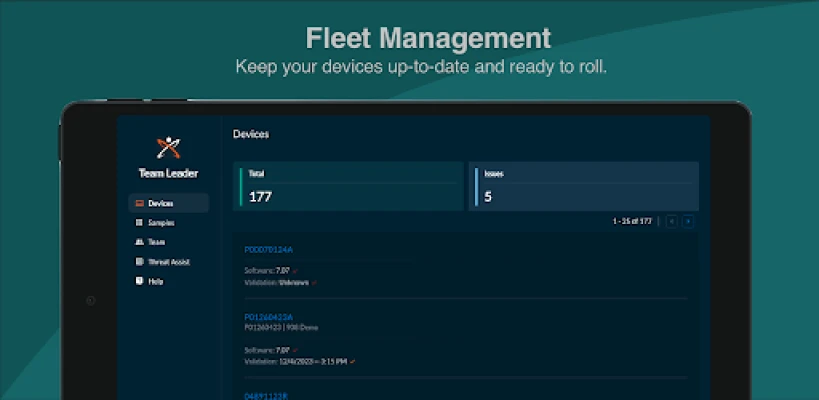Click the Help question icon
Screen dimensions: 819x400
(139, 281)
